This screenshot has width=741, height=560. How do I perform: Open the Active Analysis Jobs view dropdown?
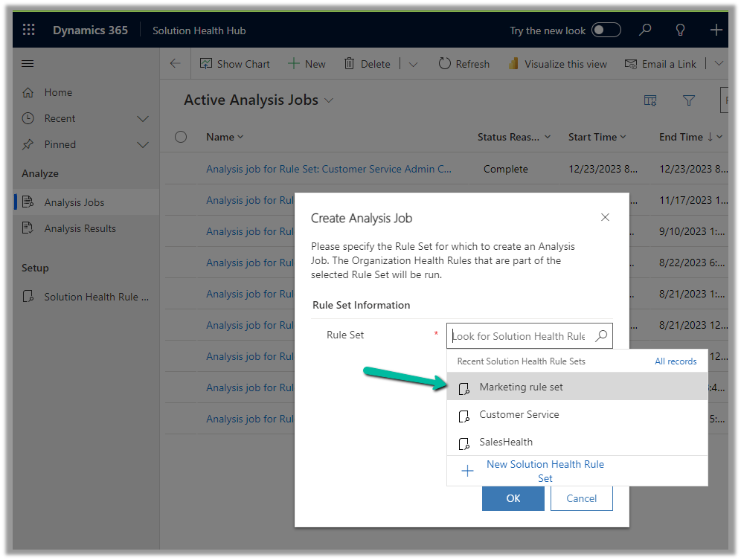tap(330, 100)
